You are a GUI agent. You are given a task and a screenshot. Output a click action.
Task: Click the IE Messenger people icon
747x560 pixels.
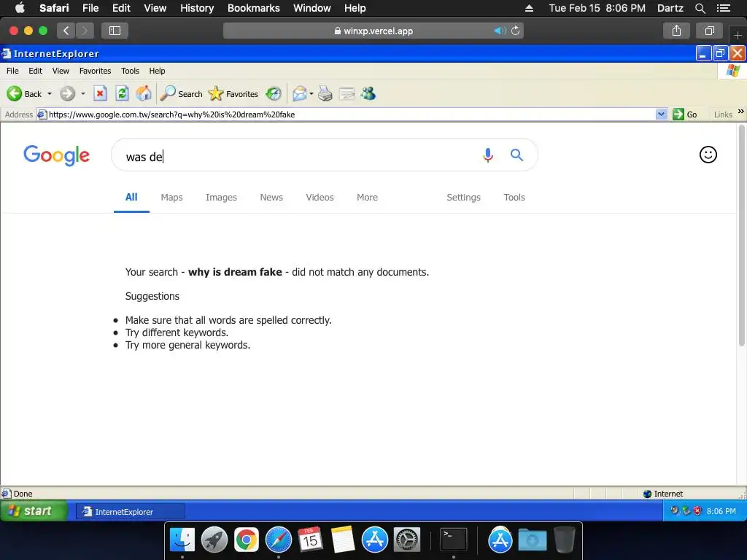pos(368,93)
